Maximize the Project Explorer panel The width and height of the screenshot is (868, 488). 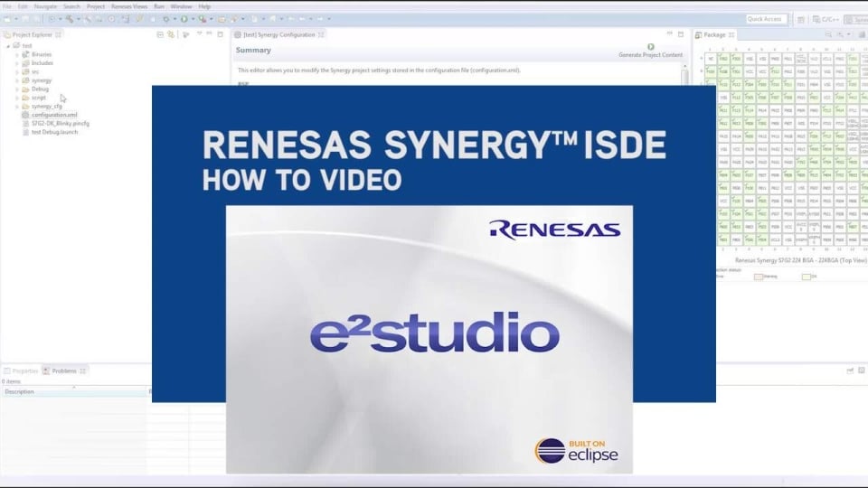tap(220, 34)
